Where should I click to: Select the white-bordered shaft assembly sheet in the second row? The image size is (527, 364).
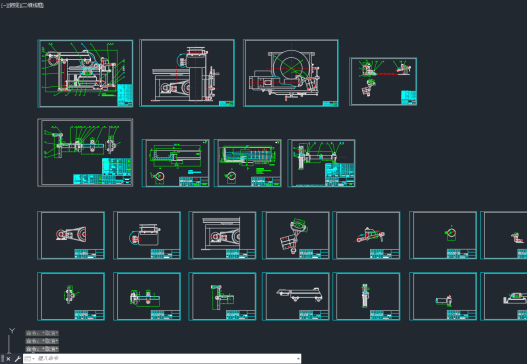pos(85,152)
